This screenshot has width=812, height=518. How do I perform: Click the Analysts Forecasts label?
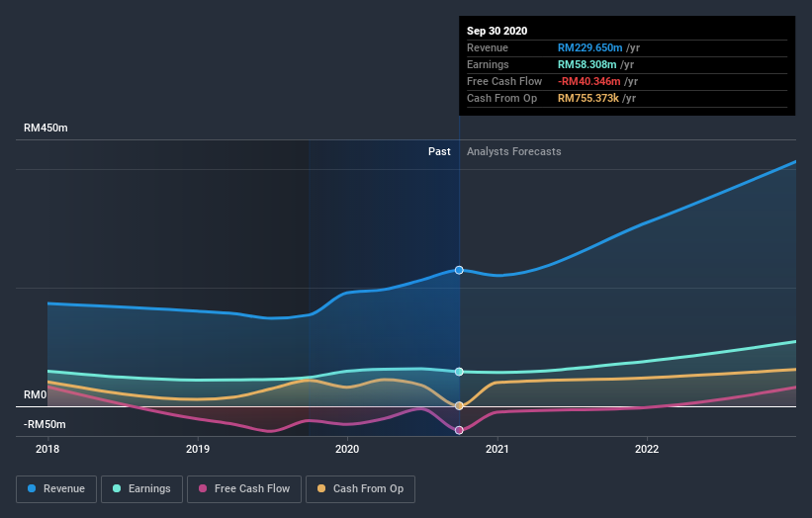pyautogui.click(x=513, y=151)
